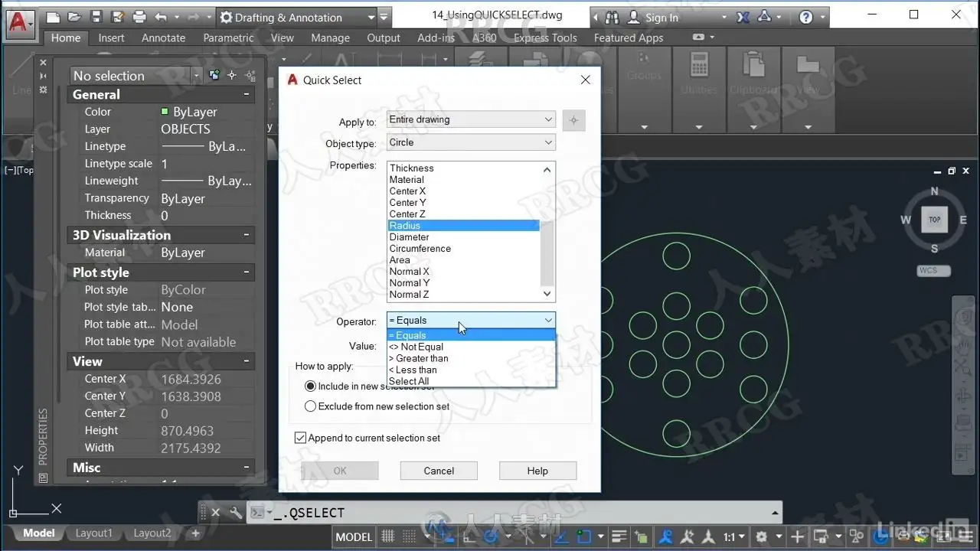
Task: Click the MODEL button in status bar
Action: click(x=354, y=537)
